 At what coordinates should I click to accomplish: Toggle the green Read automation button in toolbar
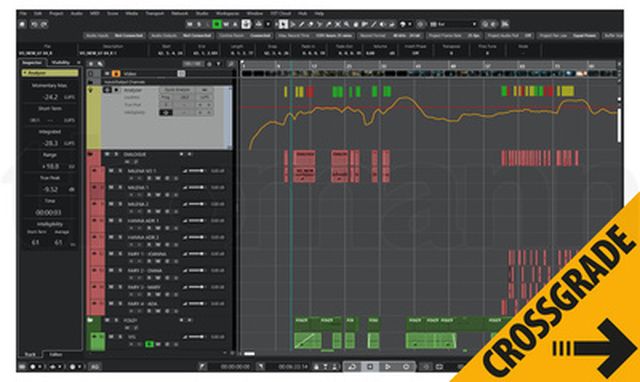217,24
